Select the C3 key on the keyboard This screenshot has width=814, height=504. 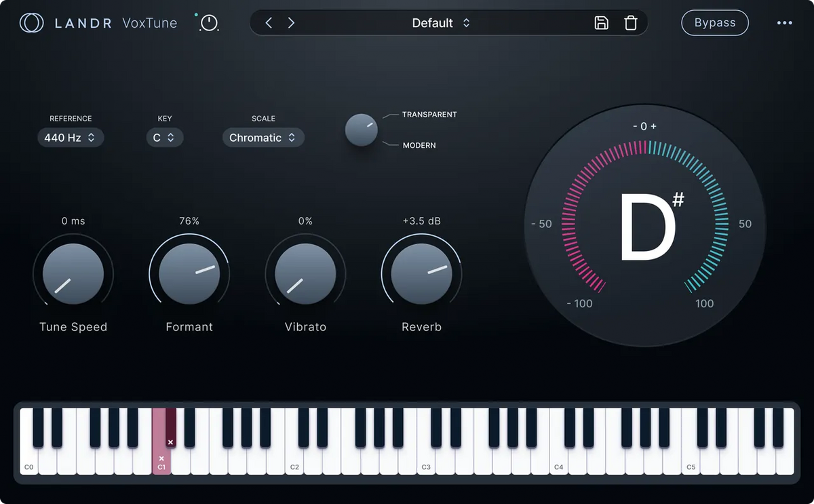click(x=425, y=454)
